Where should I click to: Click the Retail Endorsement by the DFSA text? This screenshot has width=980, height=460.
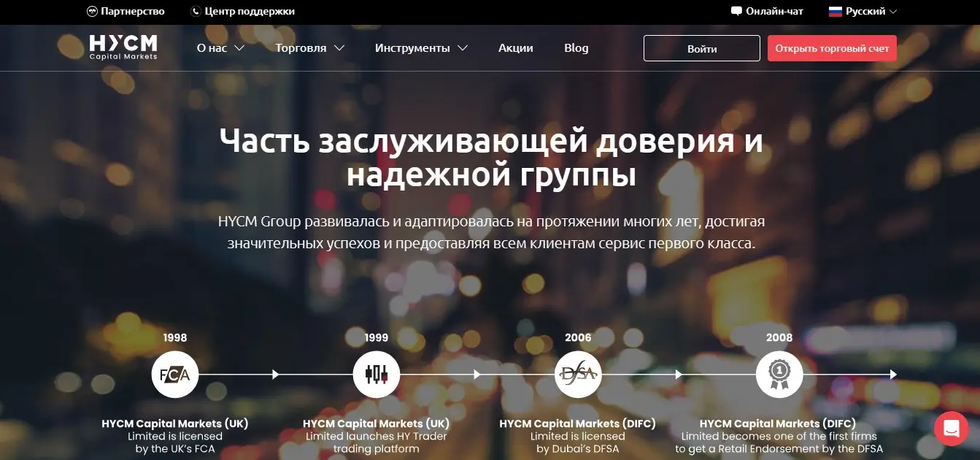tap(779, 442)
